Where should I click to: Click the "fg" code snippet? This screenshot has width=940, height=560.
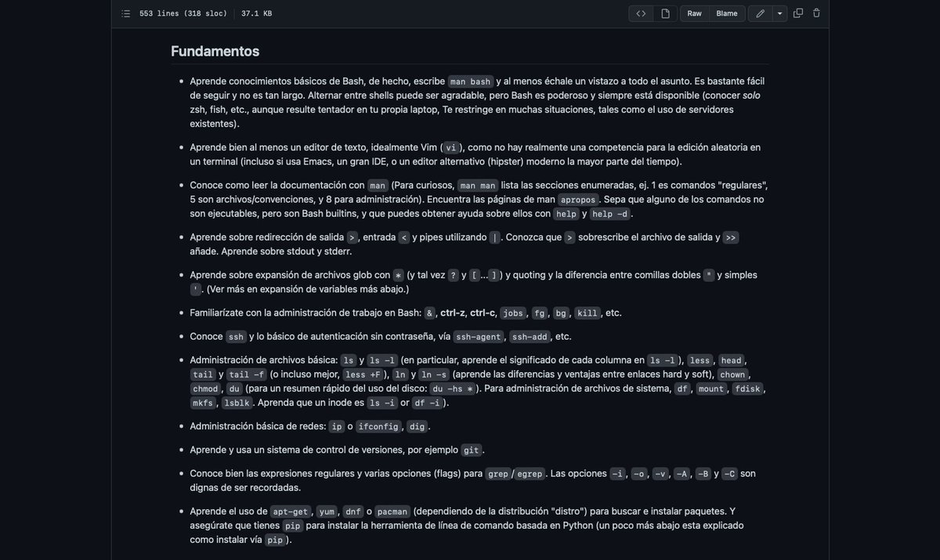pos(539,313)
